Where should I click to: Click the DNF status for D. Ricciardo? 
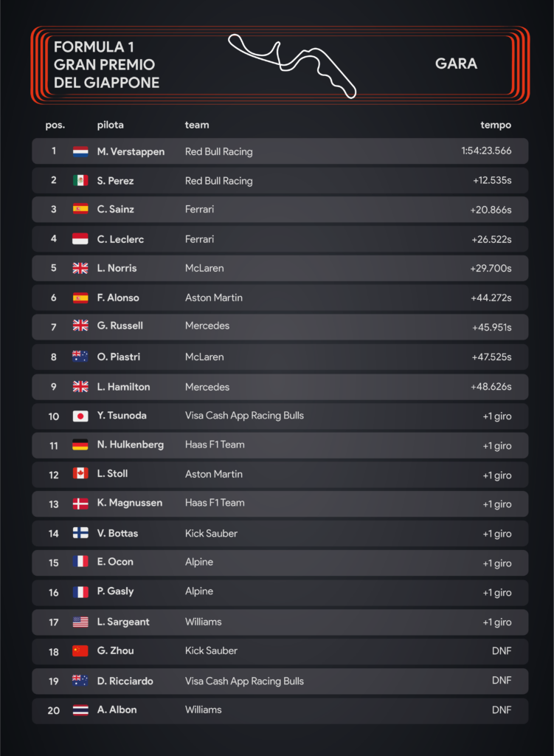pos(502,680)
